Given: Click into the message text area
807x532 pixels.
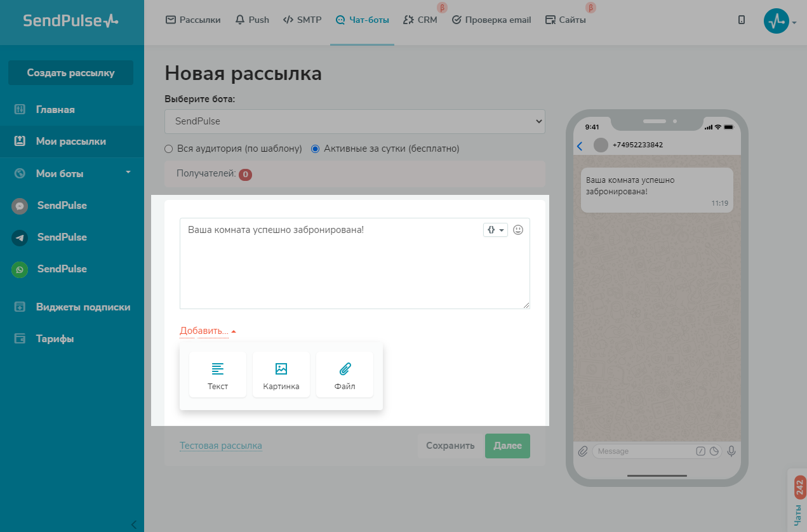Looking at the screenshot, I should pos(354,263).
